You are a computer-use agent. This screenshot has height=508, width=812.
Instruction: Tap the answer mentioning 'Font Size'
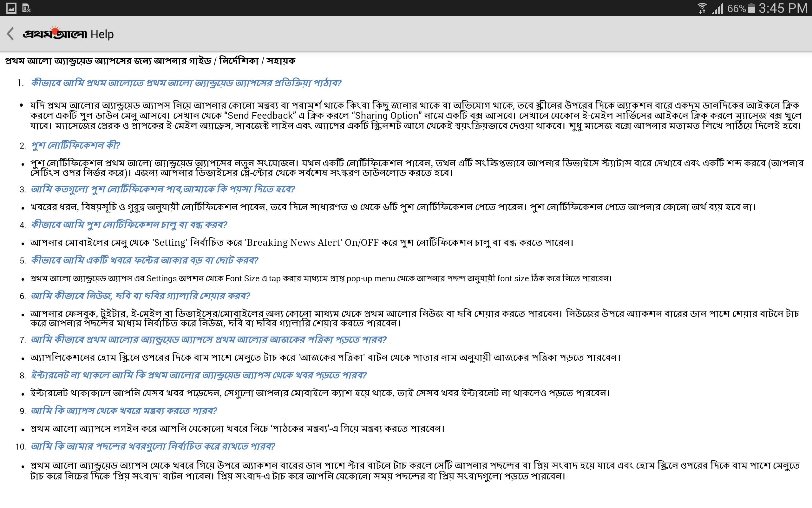[x=321, y=278]
